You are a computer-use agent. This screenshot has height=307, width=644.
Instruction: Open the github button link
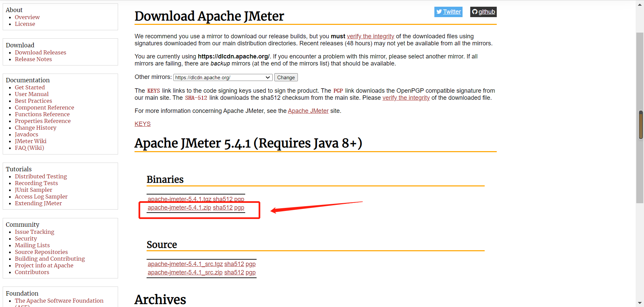coord(483,12)
